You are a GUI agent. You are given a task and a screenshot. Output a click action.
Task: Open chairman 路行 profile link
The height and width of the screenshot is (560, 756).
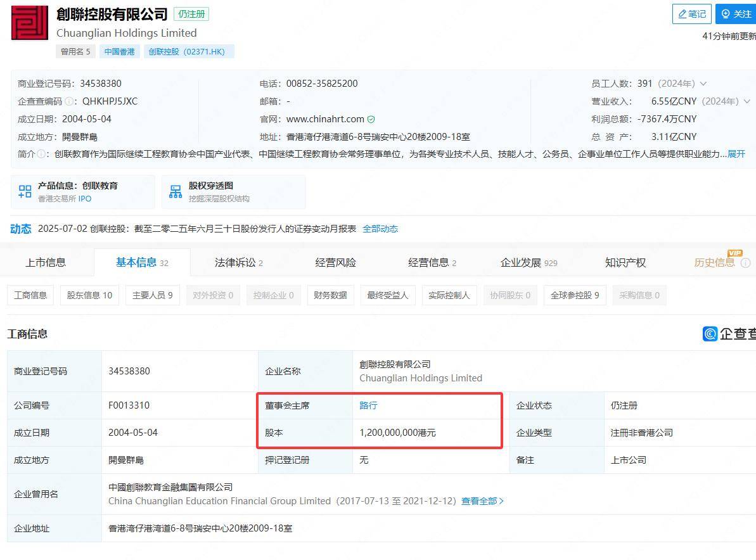(368, 406)
